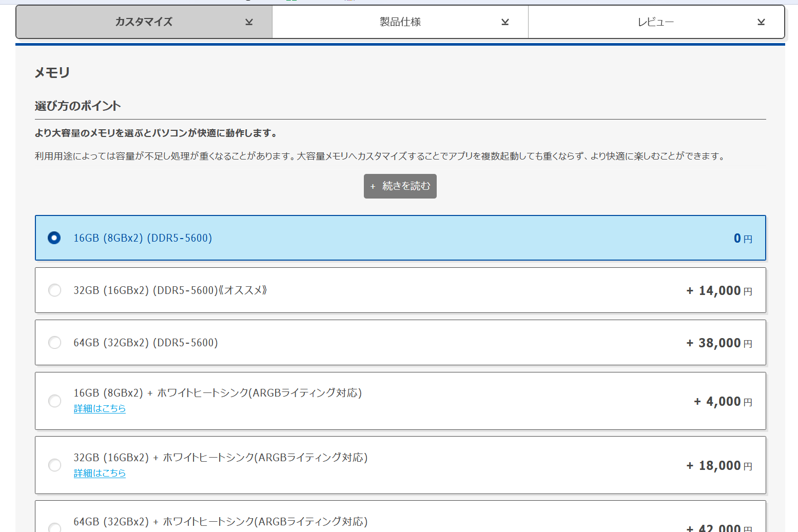Open the レビュー tab

pyautogui.click(x=655, y=22)
